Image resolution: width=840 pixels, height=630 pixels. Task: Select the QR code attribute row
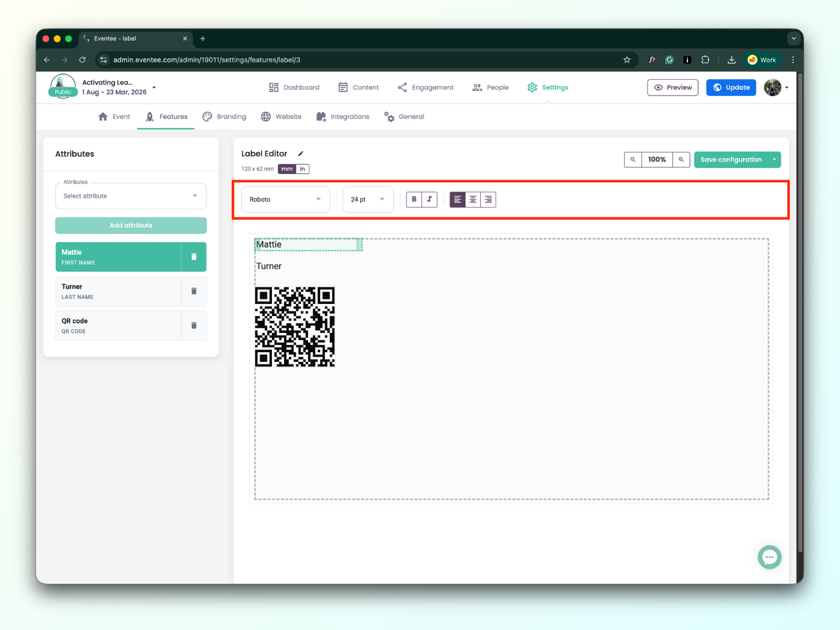point(118,325)
